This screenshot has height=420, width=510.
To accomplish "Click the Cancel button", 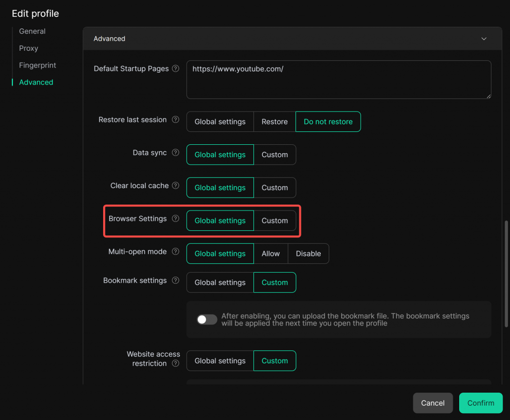I will pyautogui.click(x=432, y=403).
